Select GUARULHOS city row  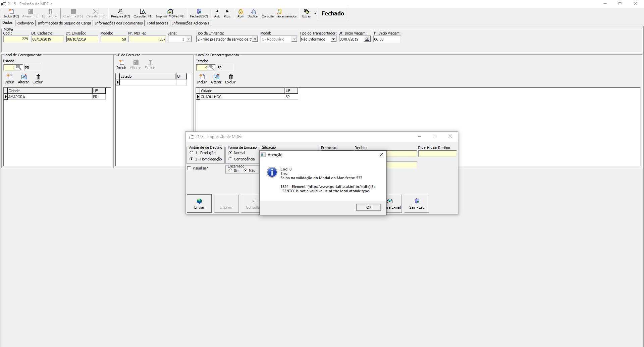point(247,97)
